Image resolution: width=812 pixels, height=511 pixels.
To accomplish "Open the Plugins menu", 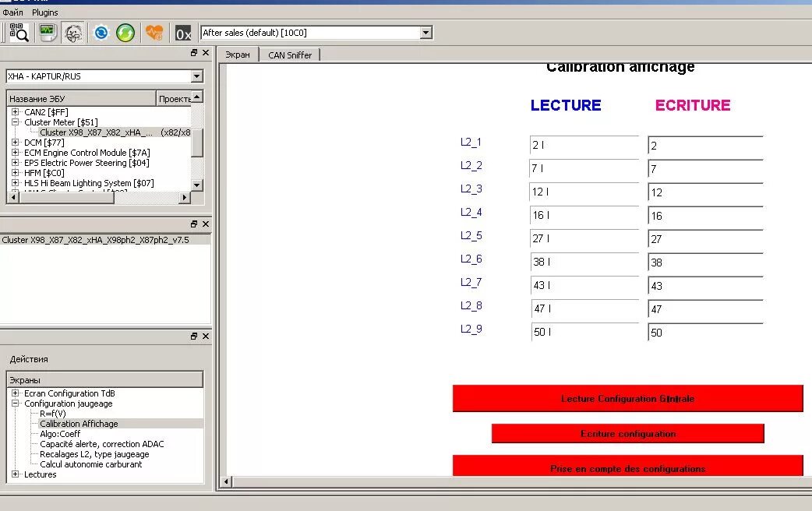I will pyautogui.click(x=45, y=12).
